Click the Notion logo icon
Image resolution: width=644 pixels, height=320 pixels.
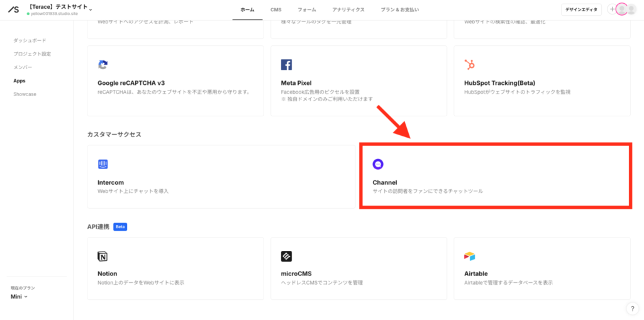103,257
